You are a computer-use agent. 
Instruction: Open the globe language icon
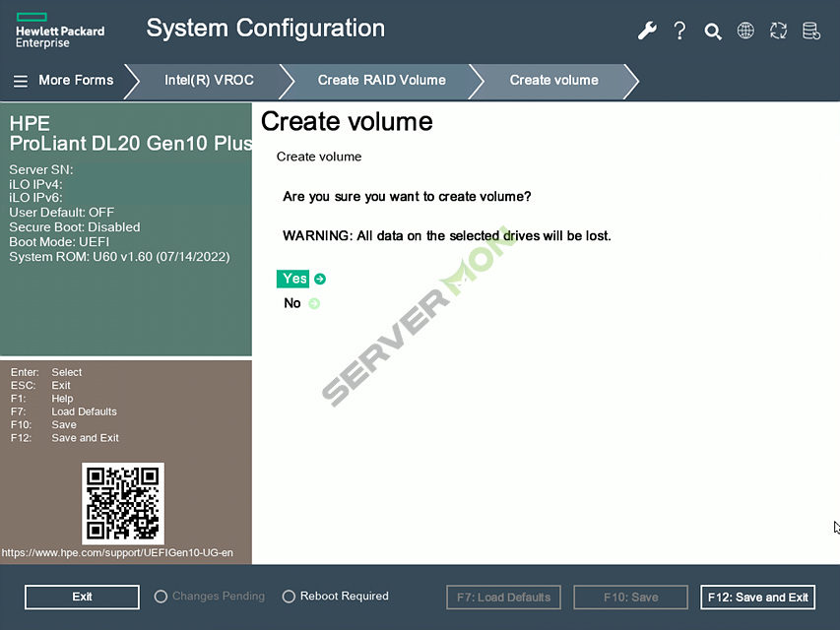tap(745, 31)
